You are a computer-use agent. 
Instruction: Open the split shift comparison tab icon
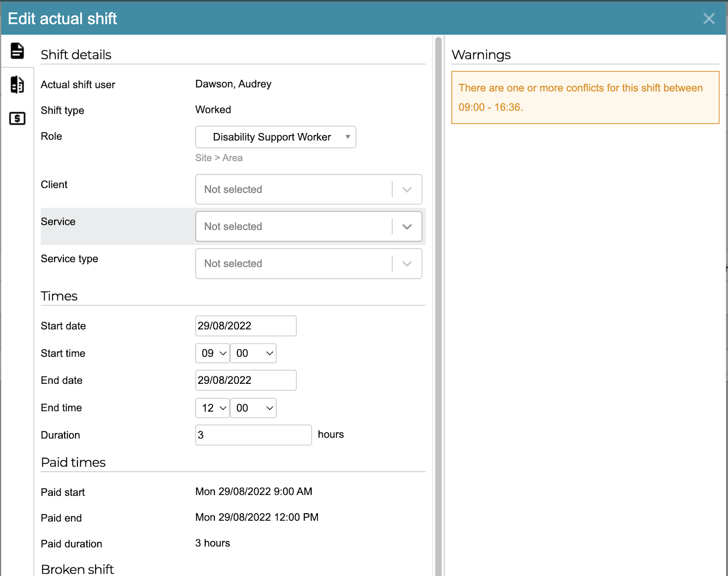[17, 85]
